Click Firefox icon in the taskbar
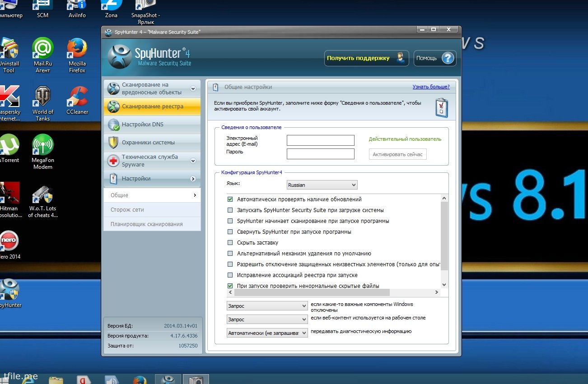This screenshot has height=384, width=588. pos(140,380)
